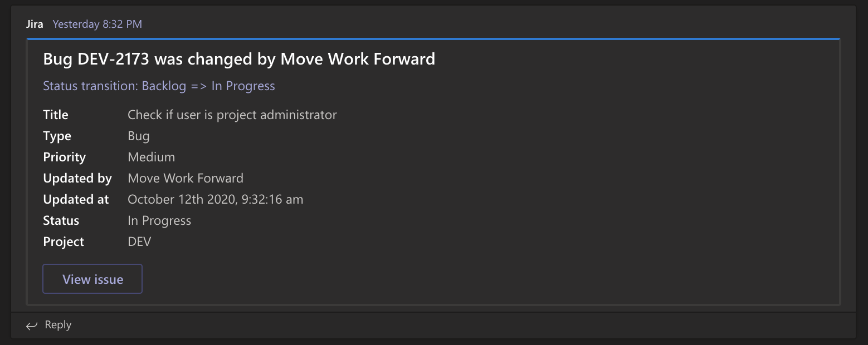Click the Reply arrow icon
The image size is (868, 345).
(32, 326)
